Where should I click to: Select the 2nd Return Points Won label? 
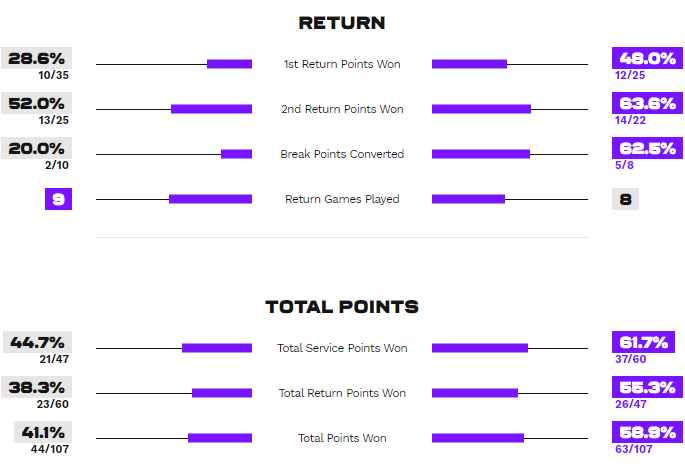[x=342, y=109]
